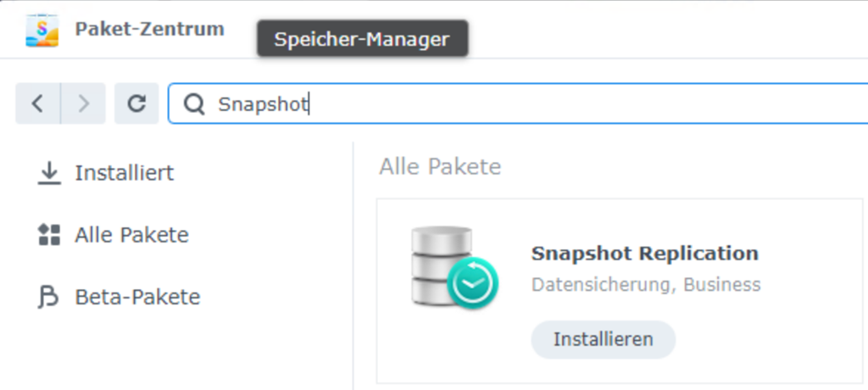Image resolution: width=868 pixels, height=390 pixels.
Task: Click the Alle Pakete grid icon
Action: tap(50, 235)
